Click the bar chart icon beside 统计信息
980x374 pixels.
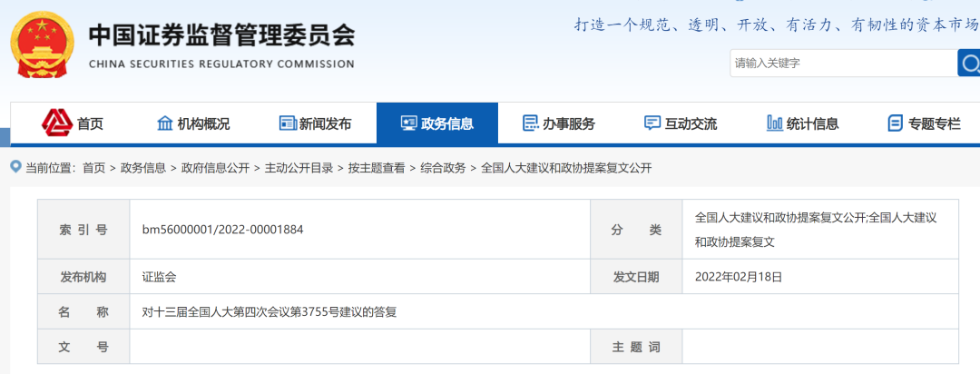coord(774,123)
